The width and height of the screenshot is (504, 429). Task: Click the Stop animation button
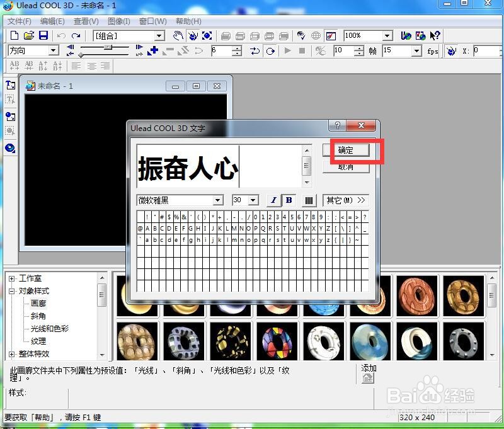tap(302, 51)
